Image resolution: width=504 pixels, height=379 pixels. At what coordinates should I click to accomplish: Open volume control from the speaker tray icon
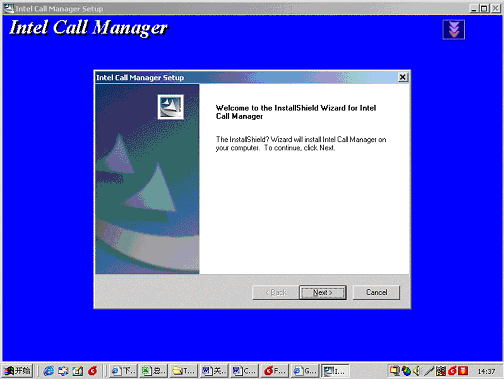[417, 371]
